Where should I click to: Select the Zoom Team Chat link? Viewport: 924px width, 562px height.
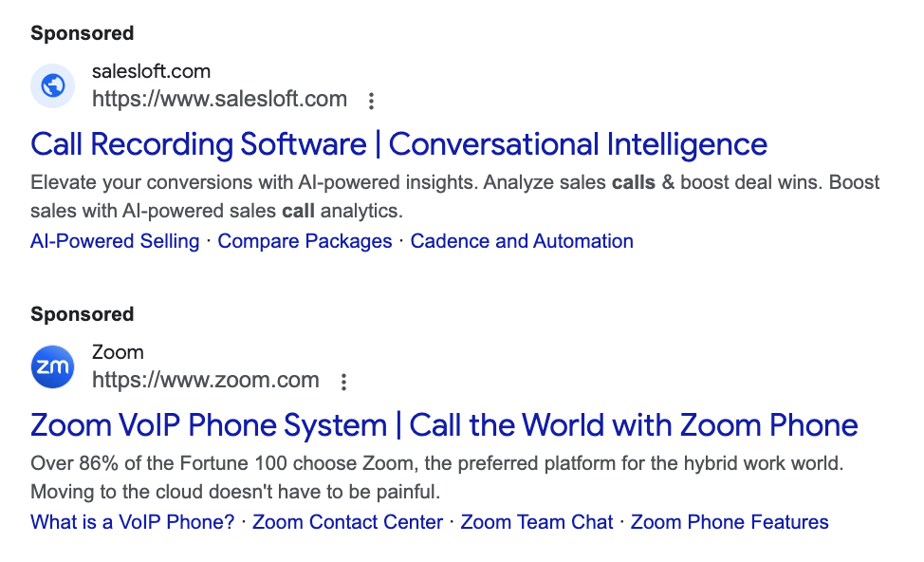pos(537,522)
